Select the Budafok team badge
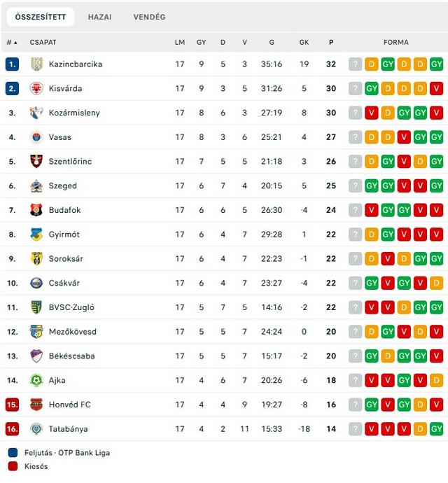 (x=36, y=210)
